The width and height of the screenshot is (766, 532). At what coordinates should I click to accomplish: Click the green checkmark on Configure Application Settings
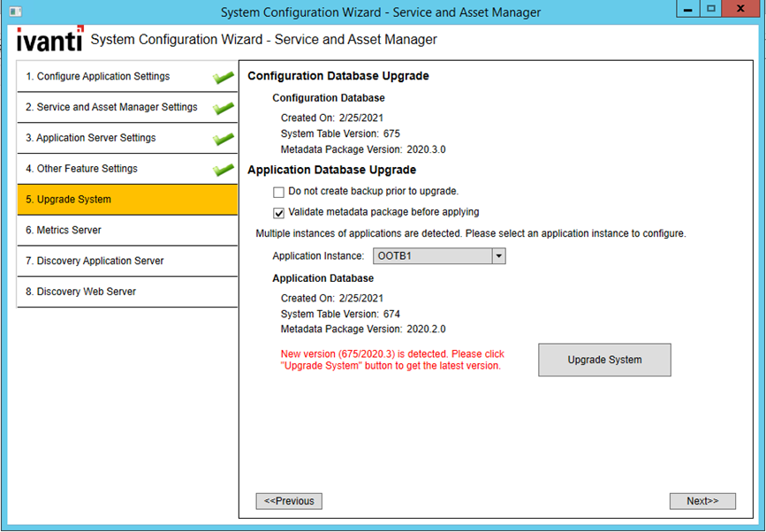click(224, 77)
